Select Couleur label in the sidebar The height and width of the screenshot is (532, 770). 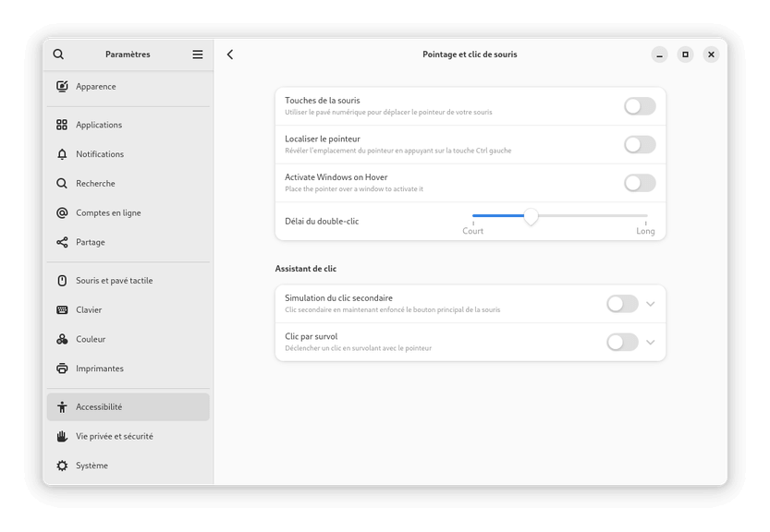(x=91, y=339)
